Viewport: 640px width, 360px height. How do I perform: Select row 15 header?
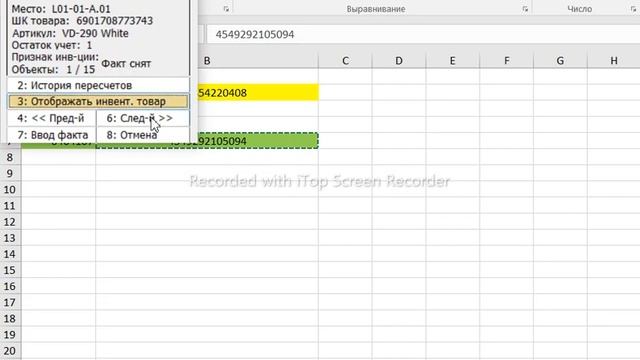tap(10, 270)
